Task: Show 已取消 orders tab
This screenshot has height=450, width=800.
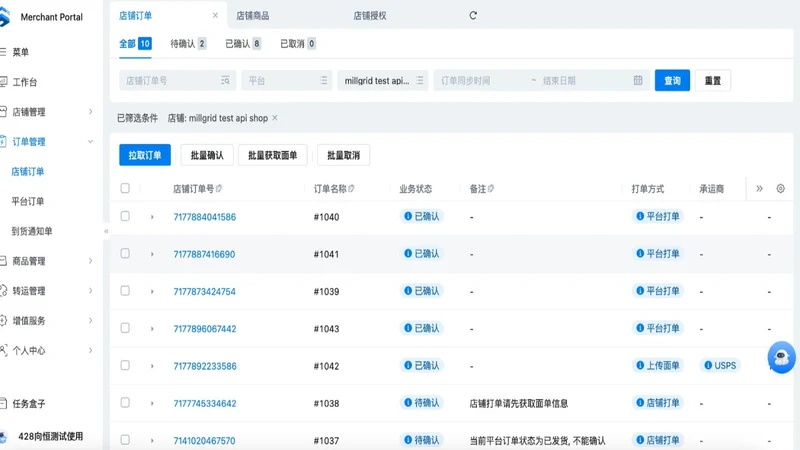Action: point(298,43)
